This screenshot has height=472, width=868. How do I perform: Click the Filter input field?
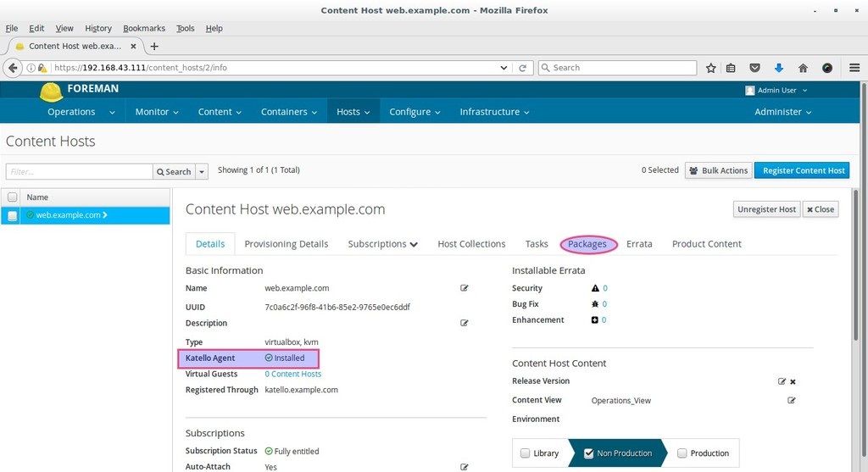(79, 171)
